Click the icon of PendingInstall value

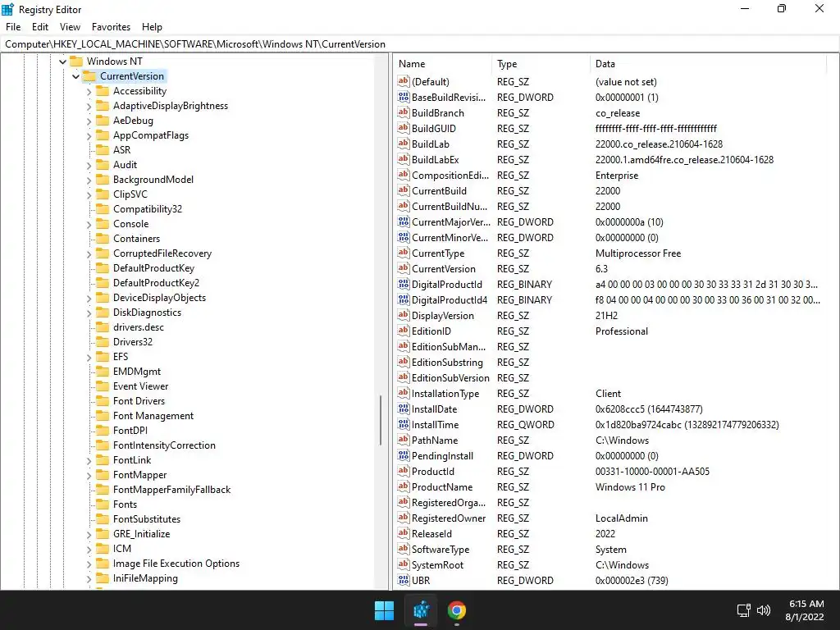(x=404, y=456)
